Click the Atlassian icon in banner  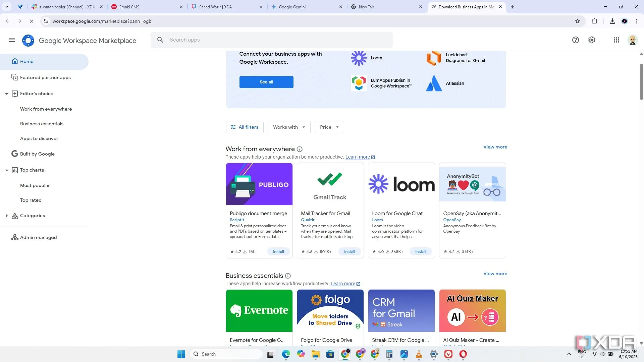coord(434,83)
